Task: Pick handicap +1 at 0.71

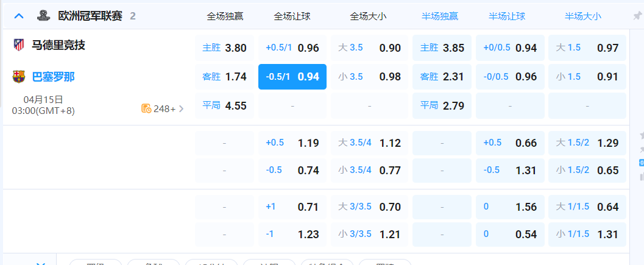Action: click(292, 207)
